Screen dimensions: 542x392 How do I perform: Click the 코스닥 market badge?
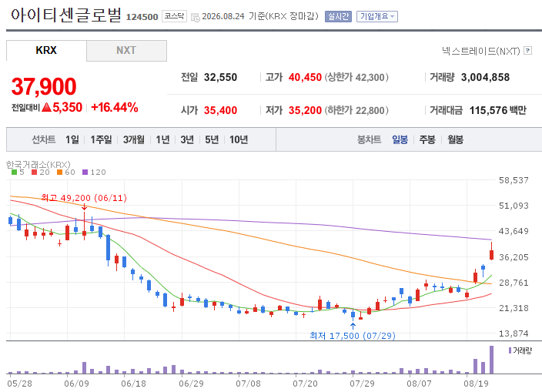[x=174, y=16]
